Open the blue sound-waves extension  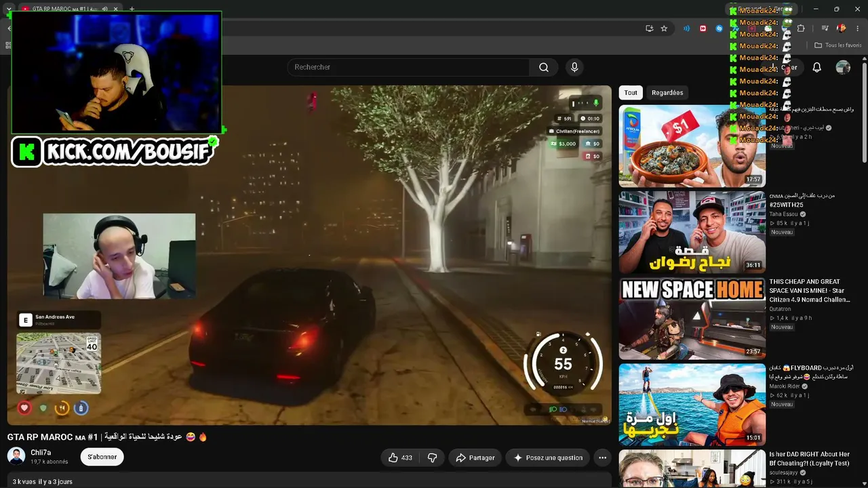686,28
